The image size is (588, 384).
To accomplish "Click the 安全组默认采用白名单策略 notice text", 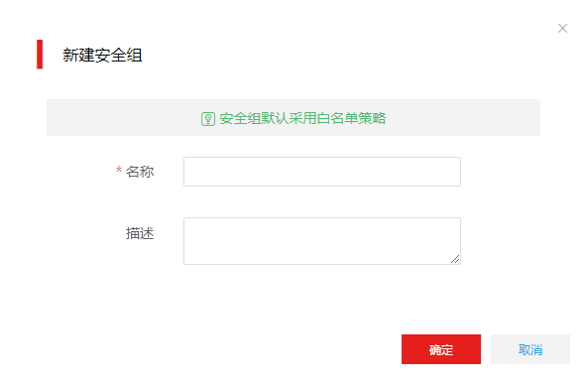I will 302,118.
